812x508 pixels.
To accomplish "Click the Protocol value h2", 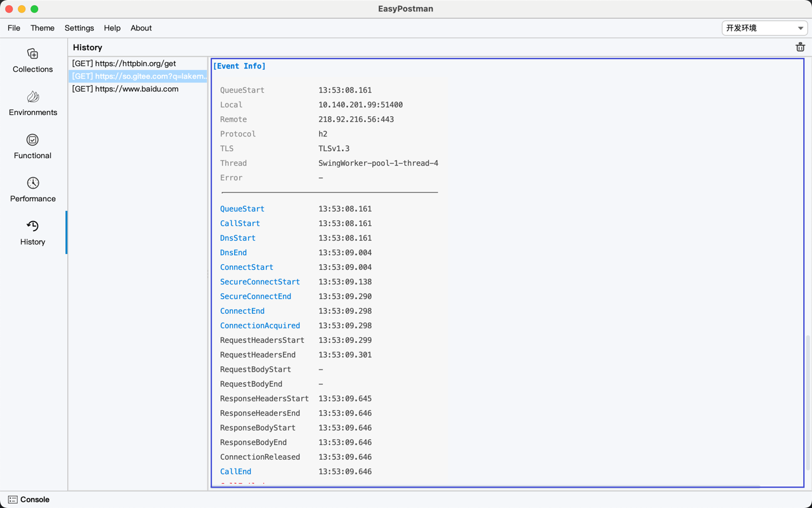I will [323, 134].
